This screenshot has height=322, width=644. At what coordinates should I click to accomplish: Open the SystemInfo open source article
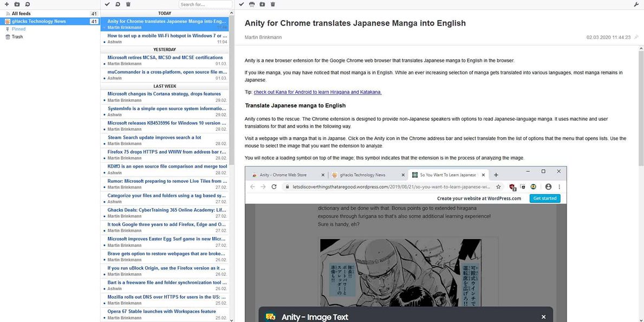[x=165, y=112]
